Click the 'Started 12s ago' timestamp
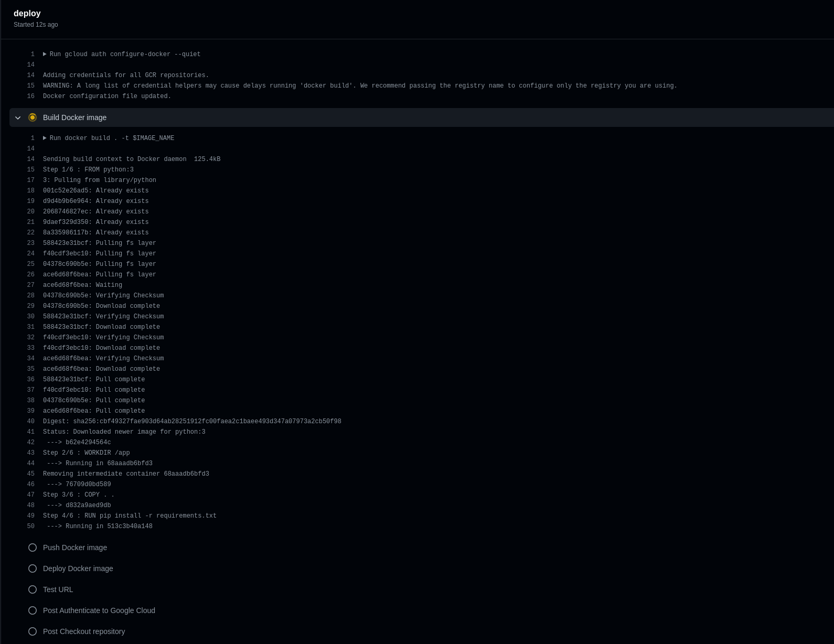This screenshot has height=644, width=834. [36, 25]
